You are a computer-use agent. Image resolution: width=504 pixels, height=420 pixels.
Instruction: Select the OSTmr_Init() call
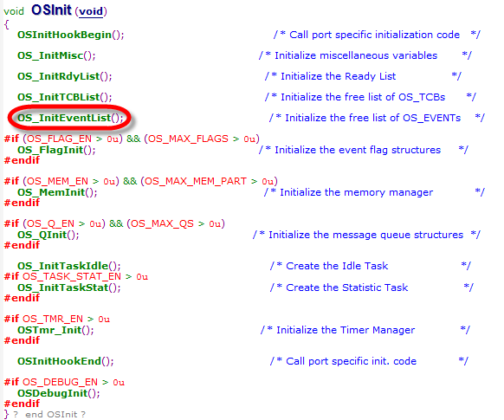click(55, 330)
